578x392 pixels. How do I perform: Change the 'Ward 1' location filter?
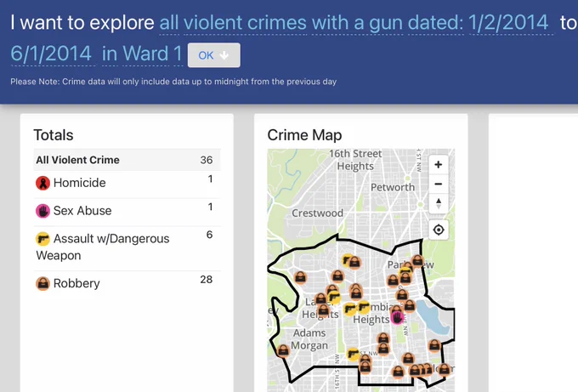click(x=153, y=54)
